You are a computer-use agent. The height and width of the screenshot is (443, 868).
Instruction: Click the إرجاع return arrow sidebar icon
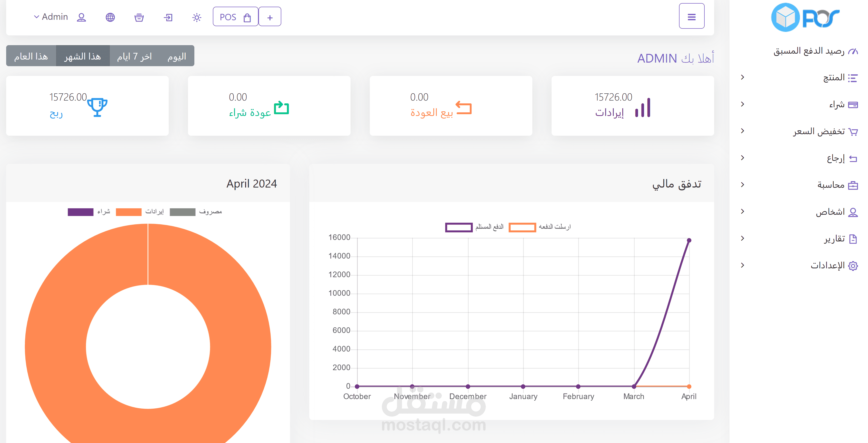pos(853,159)
